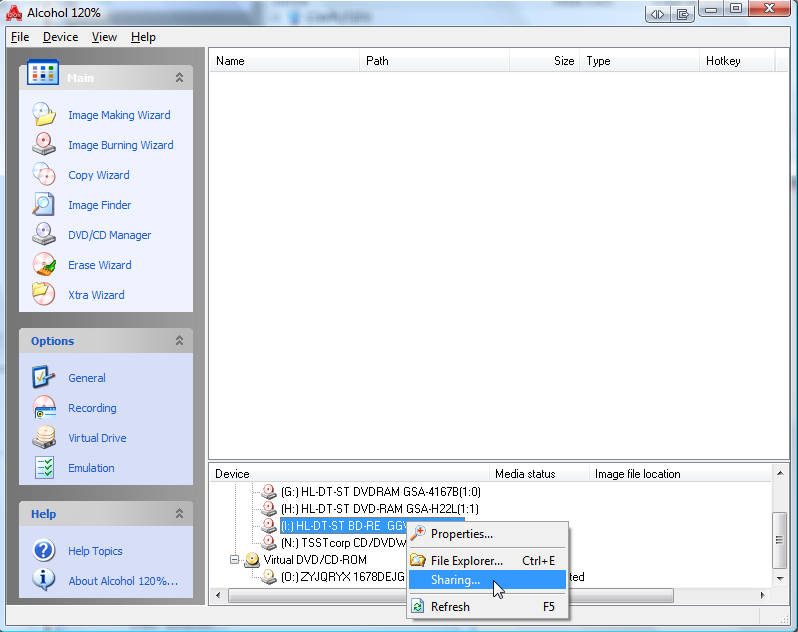Sort image list by Name column
The width and height of the screenshot is (798, 632).
click(x=284, y=61)
